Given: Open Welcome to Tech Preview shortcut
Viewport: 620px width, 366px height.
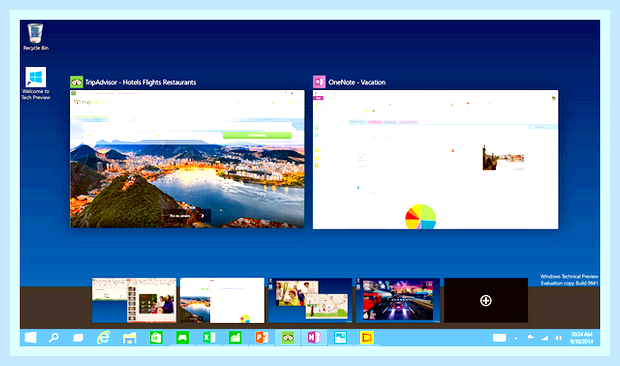Looking at the screenshot, I should [36, 83].
